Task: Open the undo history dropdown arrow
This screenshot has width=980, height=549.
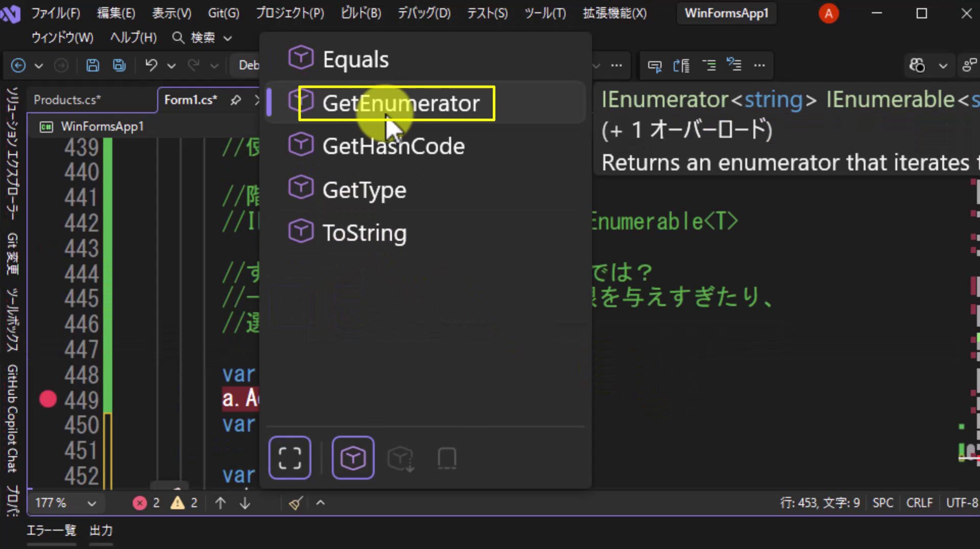Action: (x=171, y=66)
